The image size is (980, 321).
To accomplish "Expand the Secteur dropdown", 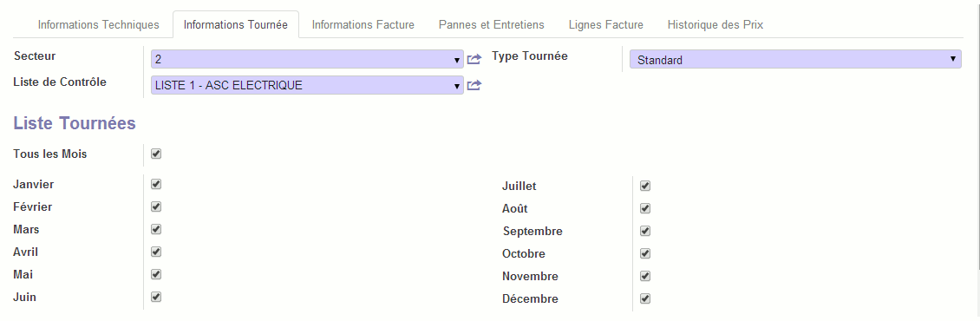I will click(x=307, y=60).
